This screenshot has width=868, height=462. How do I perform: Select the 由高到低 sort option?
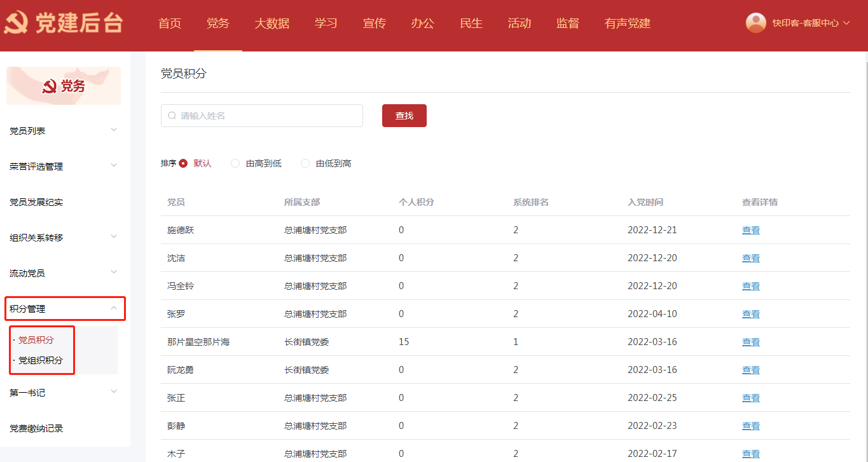pos(235,163)
